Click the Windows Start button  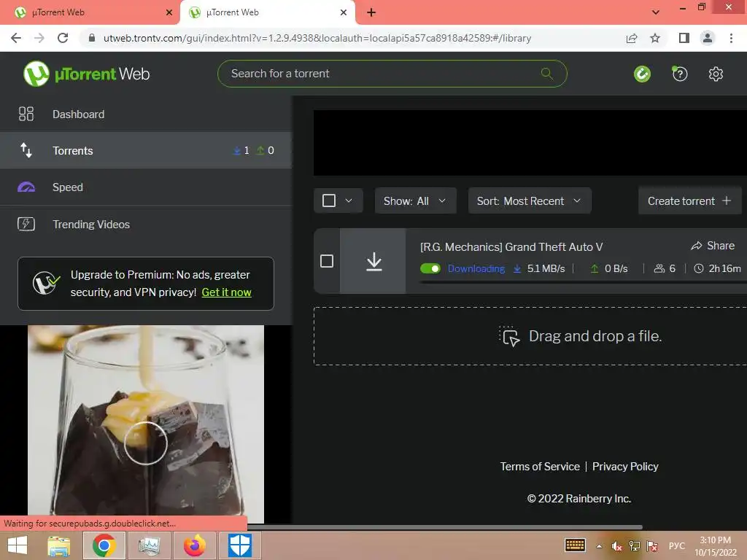(x=18, y=545)
